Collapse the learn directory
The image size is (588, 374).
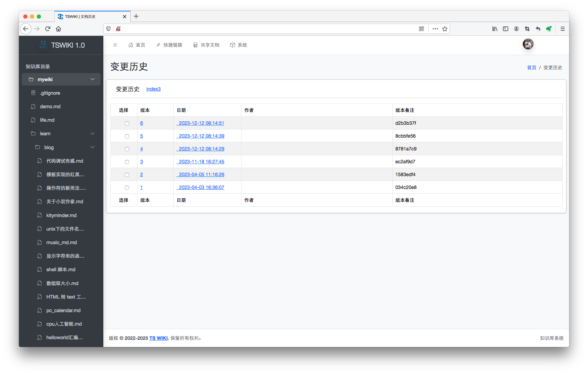pyautogui.click(x=92, y=134)
